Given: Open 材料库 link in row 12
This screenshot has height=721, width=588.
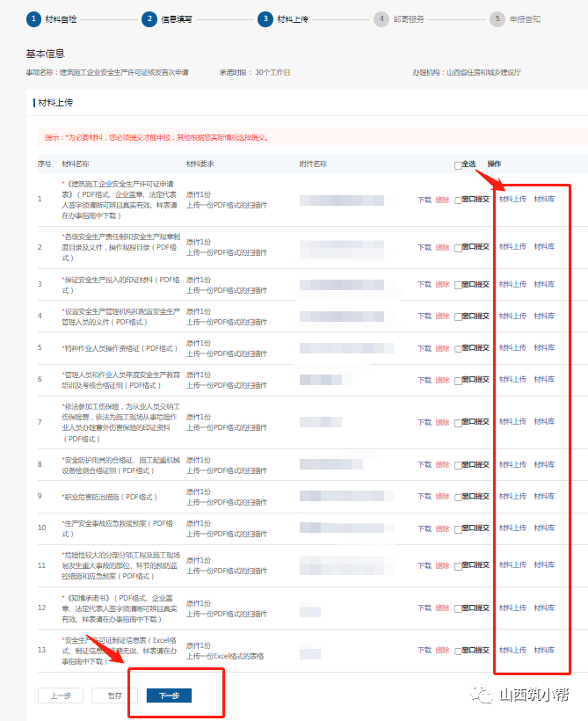Looking at the screenshot, I should click(x=544, y=608).
